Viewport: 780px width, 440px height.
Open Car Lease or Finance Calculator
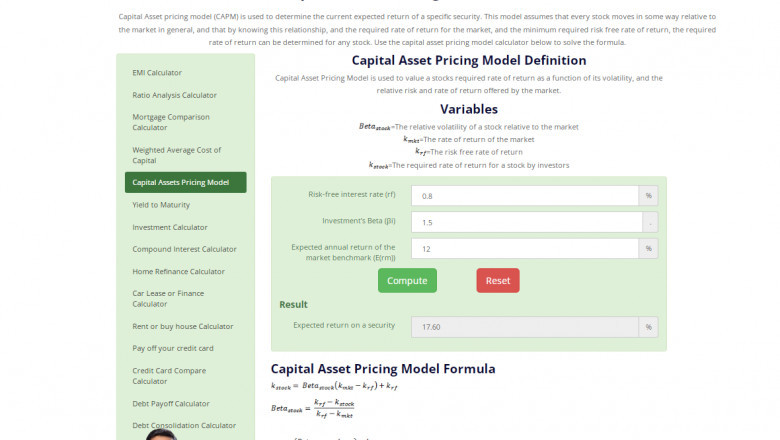pos(168,298)
